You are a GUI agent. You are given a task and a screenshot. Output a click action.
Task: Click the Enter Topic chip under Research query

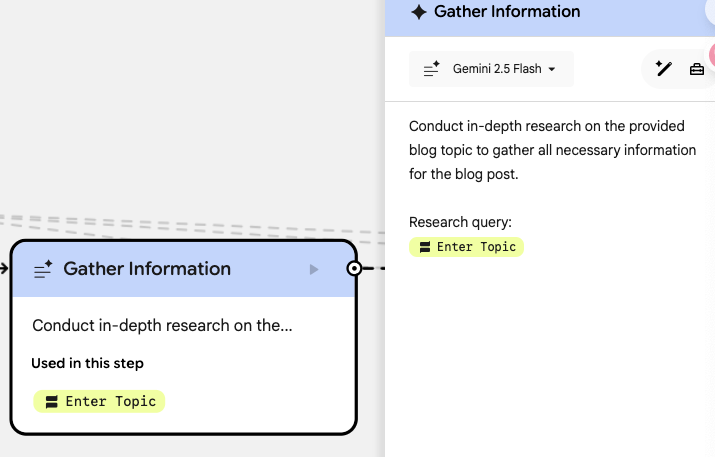pos(467,246)
